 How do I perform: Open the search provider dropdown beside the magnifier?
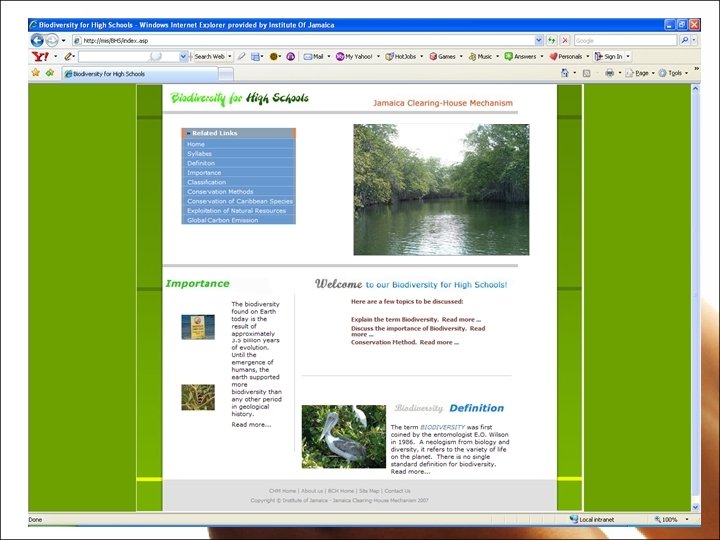(694, 40)
